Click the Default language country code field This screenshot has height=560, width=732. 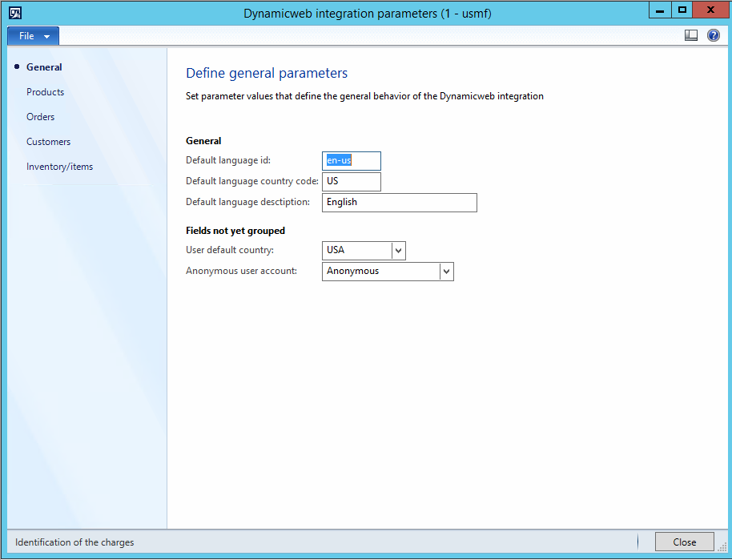[x=352, y=181]
